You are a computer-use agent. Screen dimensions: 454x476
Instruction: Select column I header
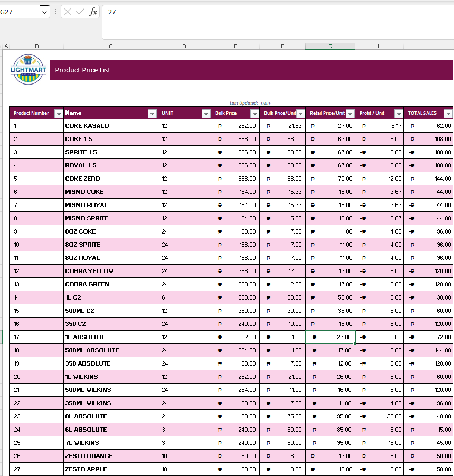[429, 46]
